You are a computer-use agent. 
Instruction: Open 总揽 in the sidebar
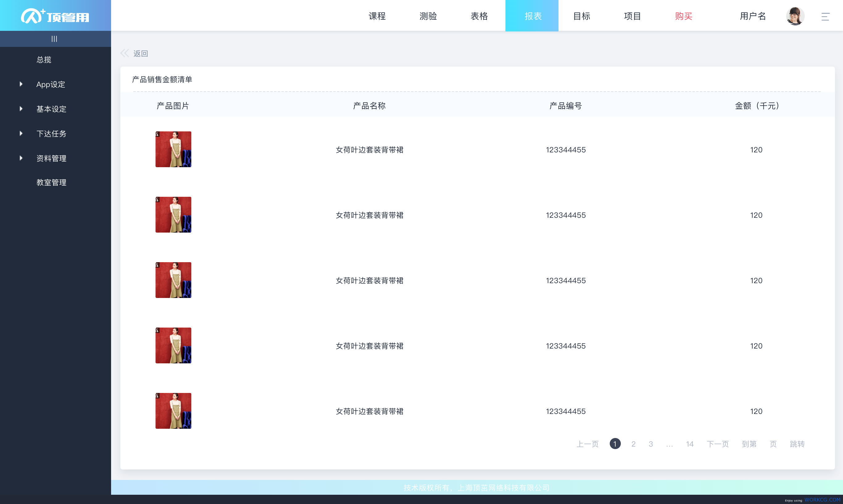click(44, 60)
